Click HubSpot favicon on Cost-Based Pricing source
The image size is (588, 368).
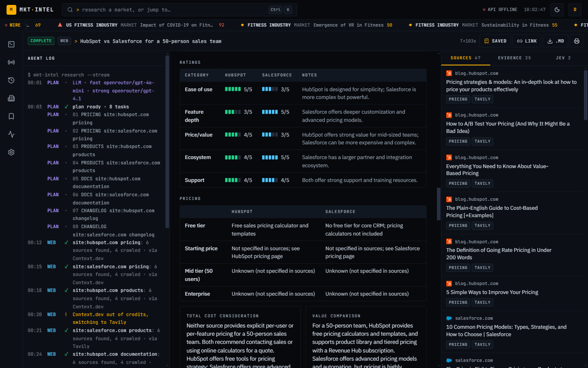(x=449, y=199)
